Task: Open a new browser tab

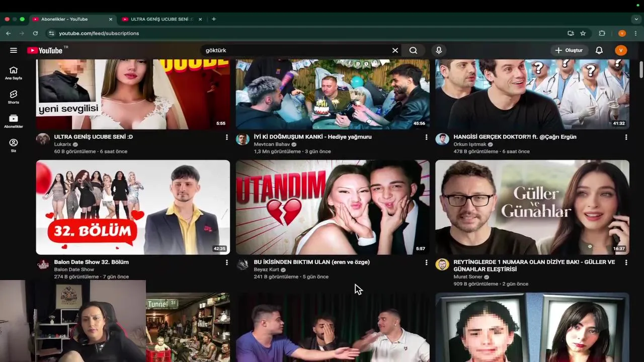Action: tap(214, 19)
